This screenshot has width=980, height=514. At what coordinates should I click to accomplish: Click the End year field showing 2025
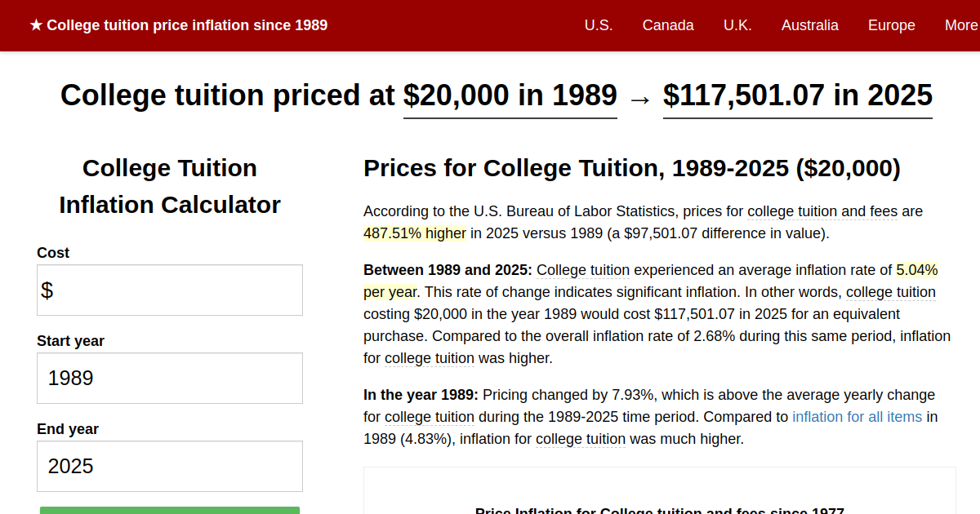(169, 466)
